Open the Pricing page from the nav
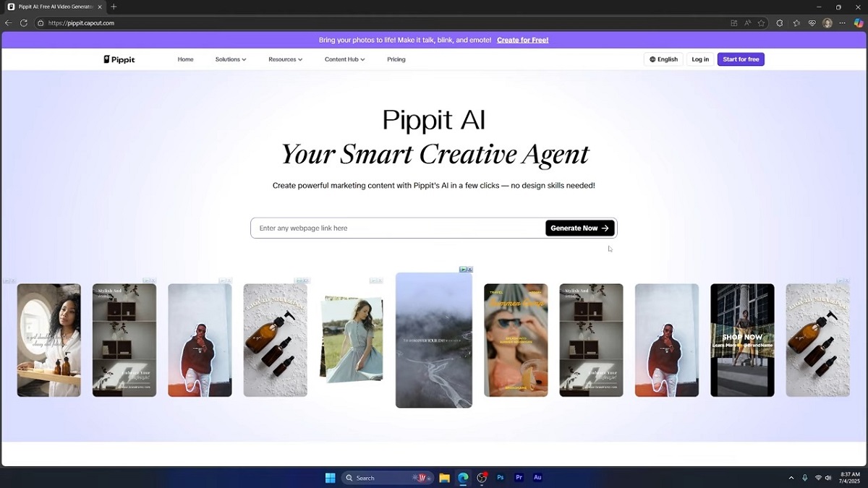The image size is (868, 488). 396,59
